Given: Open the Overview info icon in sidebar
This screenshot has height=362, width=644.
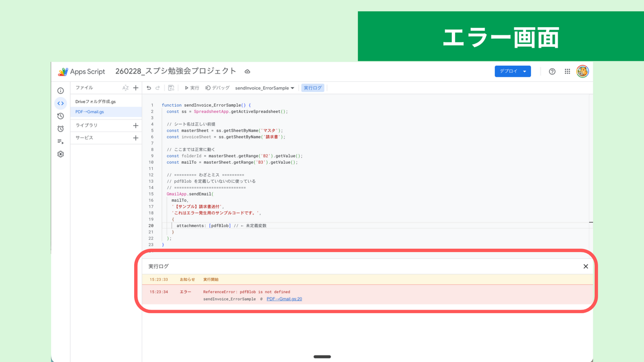Looking at the screenshot, I should [60, 91].
